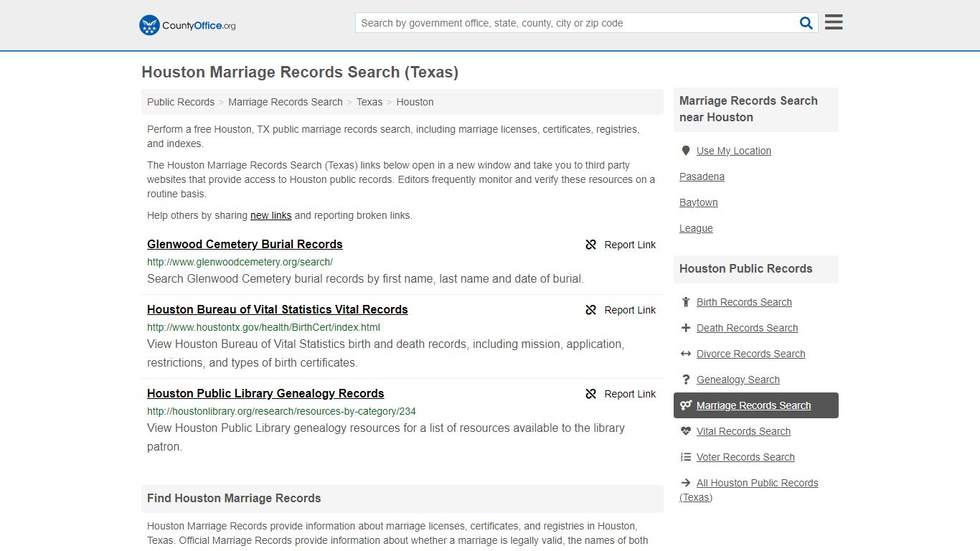Visit houstonlibrary.org research URL
This screenshot has height=551, width=980.
click(x=281, y=411)
